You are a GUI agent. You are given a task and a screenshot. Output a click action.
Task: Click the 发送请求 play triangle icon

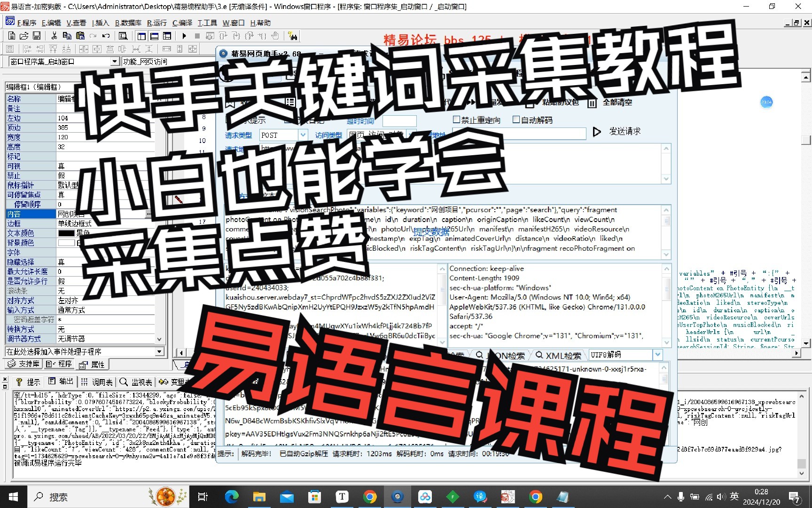click(x=597, y=132)
